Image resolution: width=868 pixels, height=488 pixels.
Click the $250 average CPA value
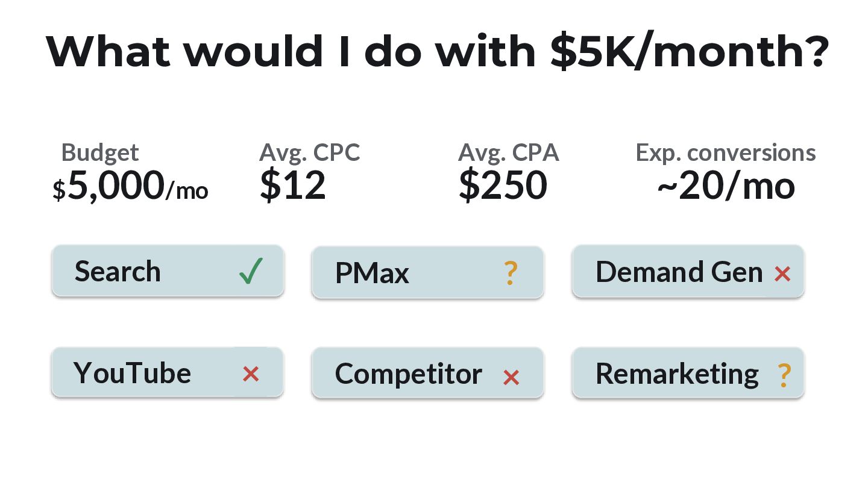coord(503,185)
